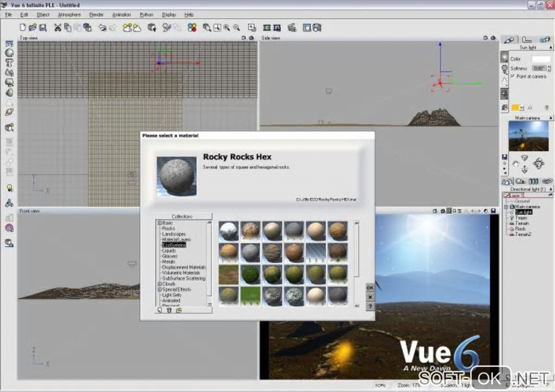The image size is (555, 392).
Task: Open the Render menu
Action: click(96, 15)
